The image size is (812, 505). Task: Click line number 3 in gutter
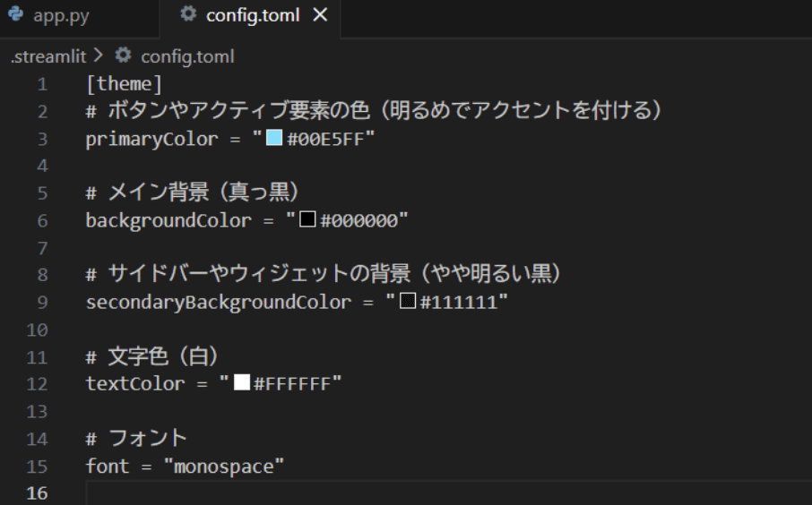click(x=42, y=139)
